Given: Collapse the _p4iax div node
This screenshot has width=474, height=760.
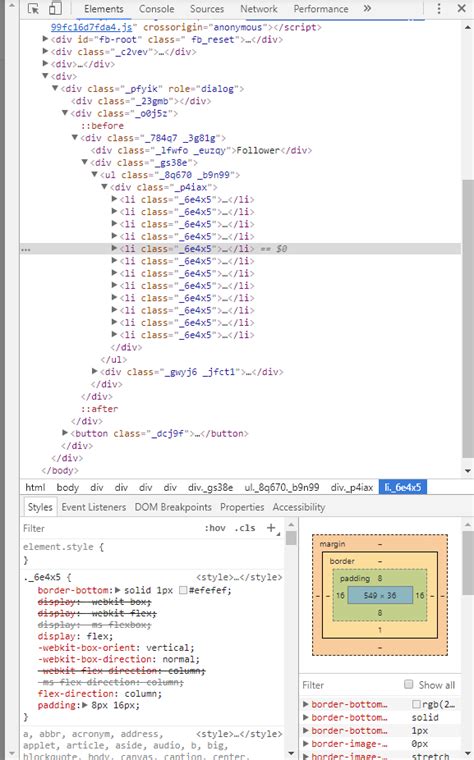Looking at the screenshot, I should coord(105,187).
